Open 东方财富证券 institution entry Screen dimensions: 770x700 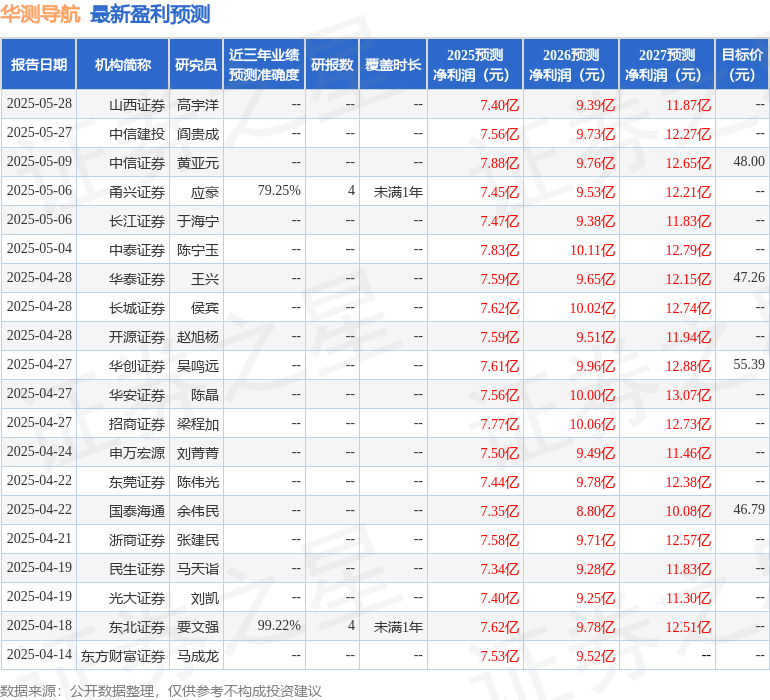123,656
